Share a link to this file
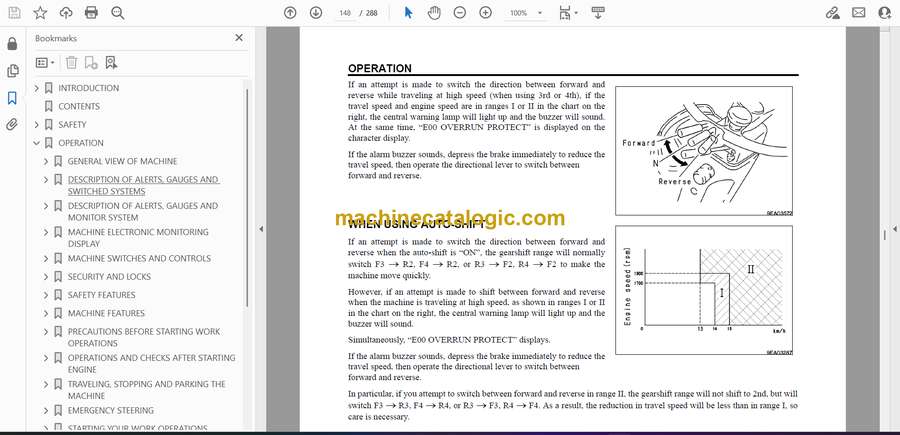The image size is (900, 435). tap(833, 13)
